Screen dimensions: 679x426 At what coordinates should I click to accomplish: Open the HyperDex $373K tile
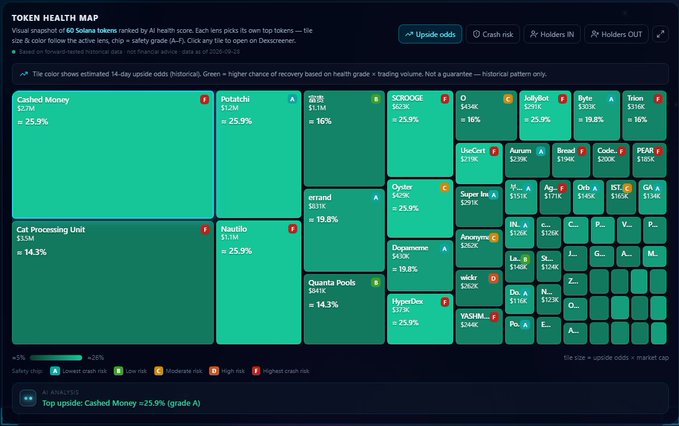420,319
